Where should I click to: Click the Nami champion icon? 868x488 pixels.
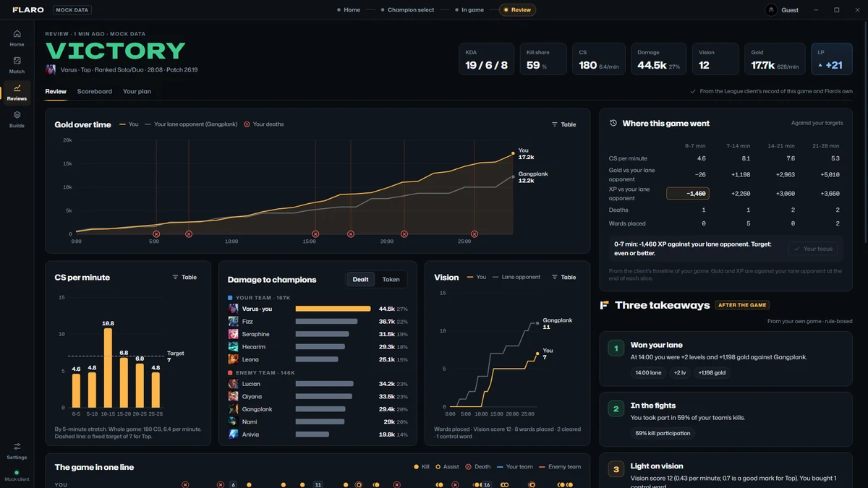(233, 421)
